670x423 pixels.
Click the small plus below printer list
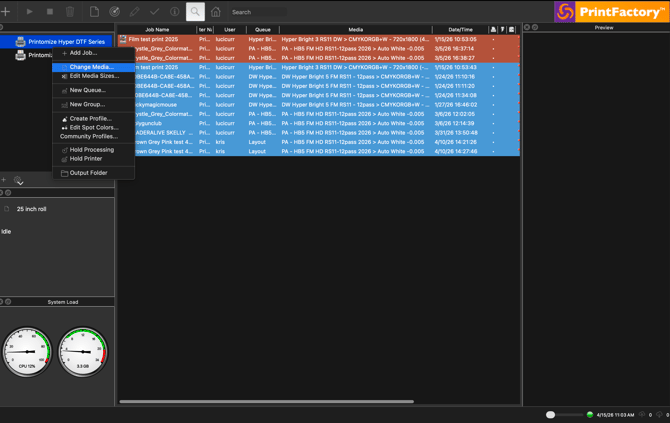point(3,180)
